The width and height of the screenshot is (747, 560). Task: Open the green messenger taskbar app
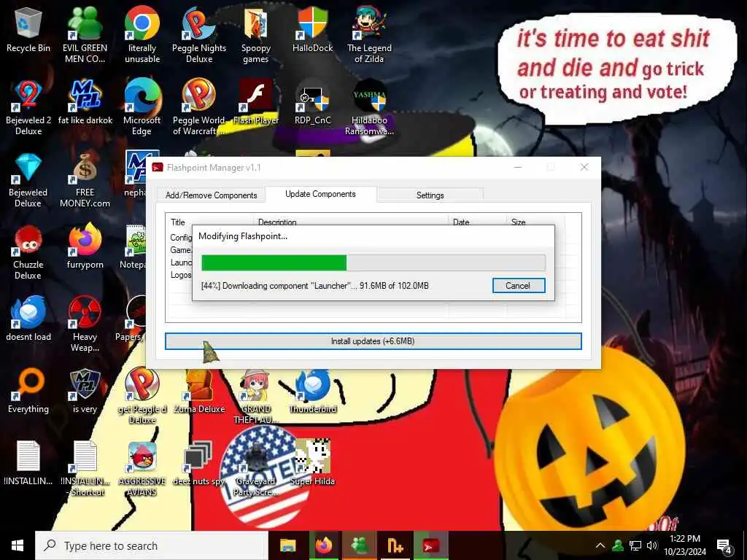coord(360,545)
